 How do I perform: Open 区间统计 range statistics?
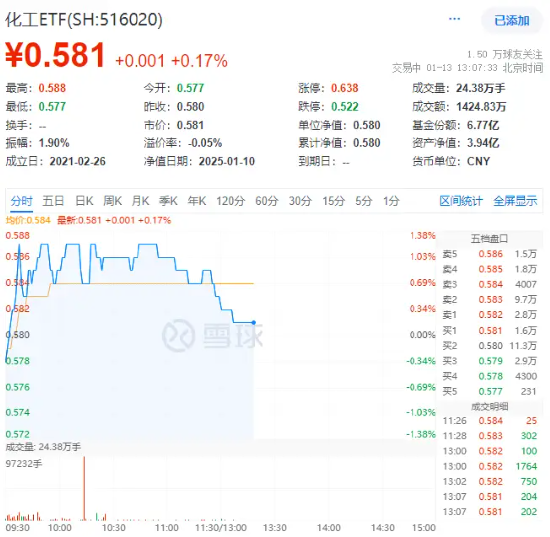(461, 201)
